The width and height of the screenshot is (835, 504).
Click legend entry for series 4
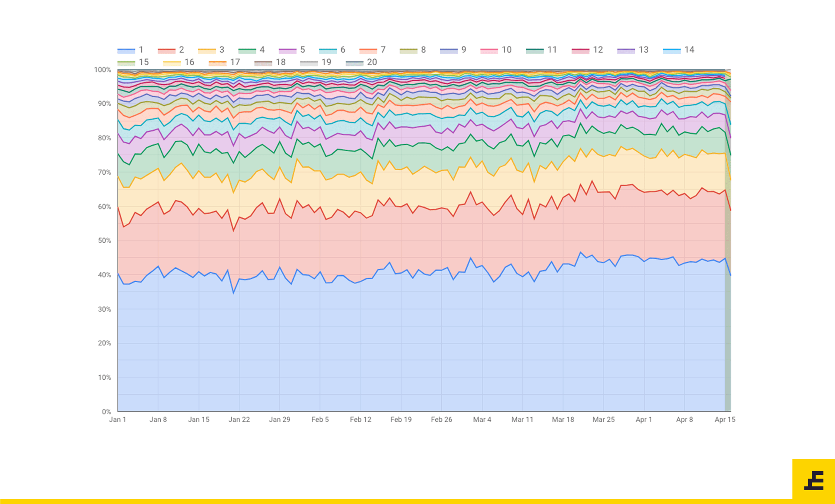[251, 50]
